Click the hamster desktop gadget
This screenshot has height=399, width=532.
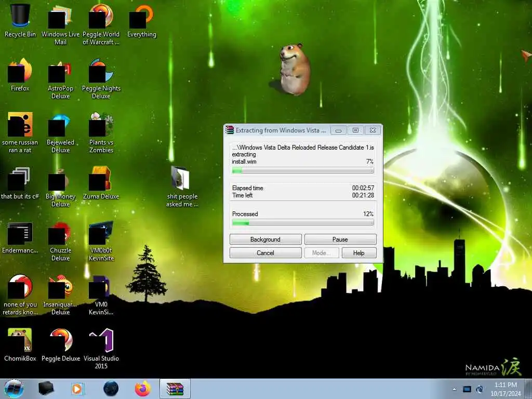(x=294, y=69)
